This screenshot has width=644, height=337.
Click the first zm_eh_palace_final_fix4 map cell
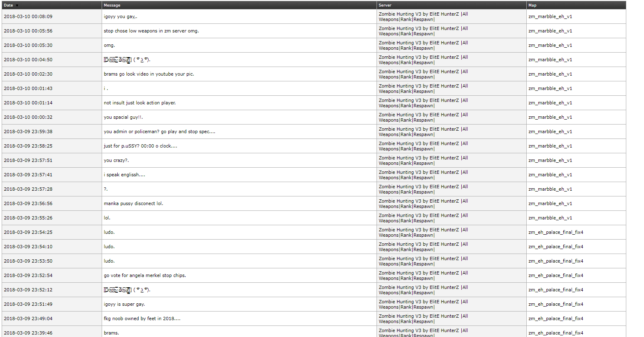pos(556,232)
